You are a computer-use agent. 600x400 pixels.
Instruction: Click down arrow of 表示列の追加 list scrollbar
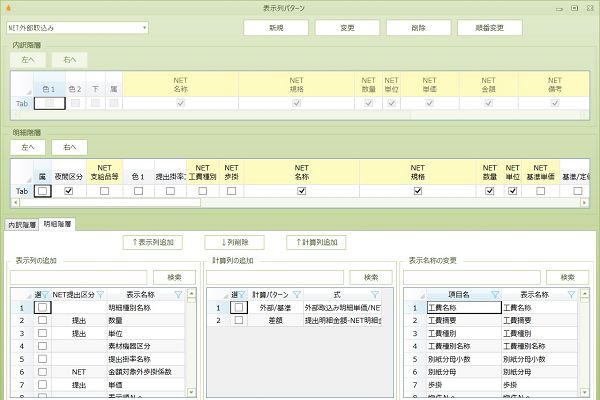pyautogui.click(x=191, y=392)
